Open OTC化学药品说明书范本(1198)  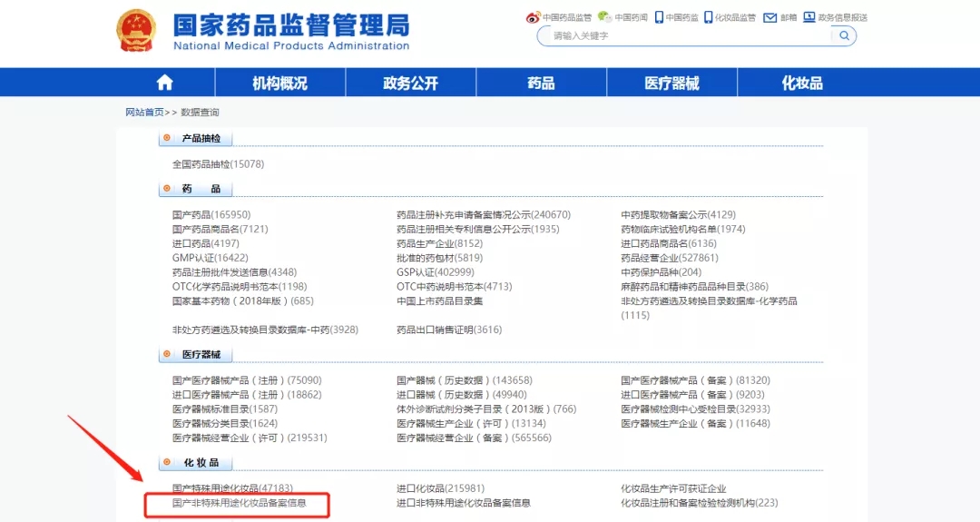coord(240,286)
